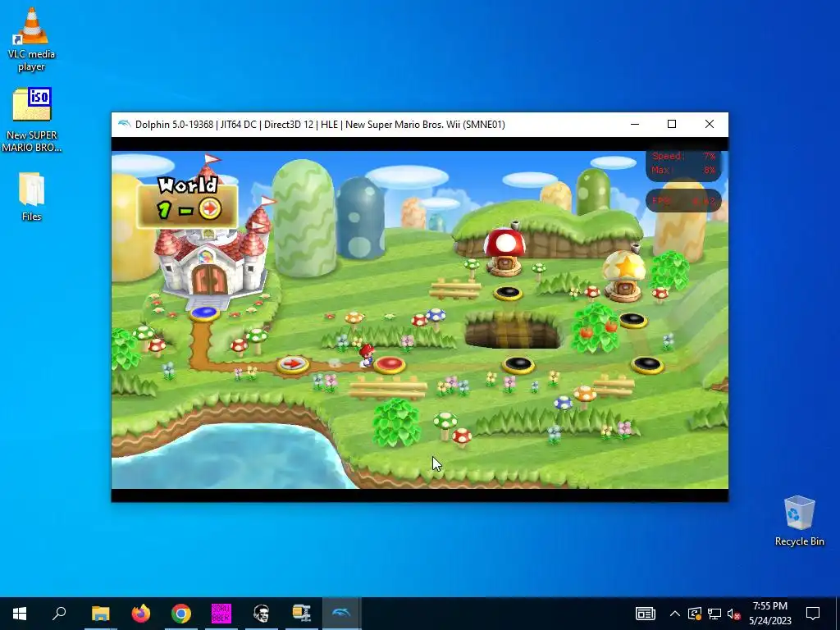Image resolution: width=840 pixels, height=630 pixels.
Task: Open the muted volume tray icon
Action: tap(734, 614)
